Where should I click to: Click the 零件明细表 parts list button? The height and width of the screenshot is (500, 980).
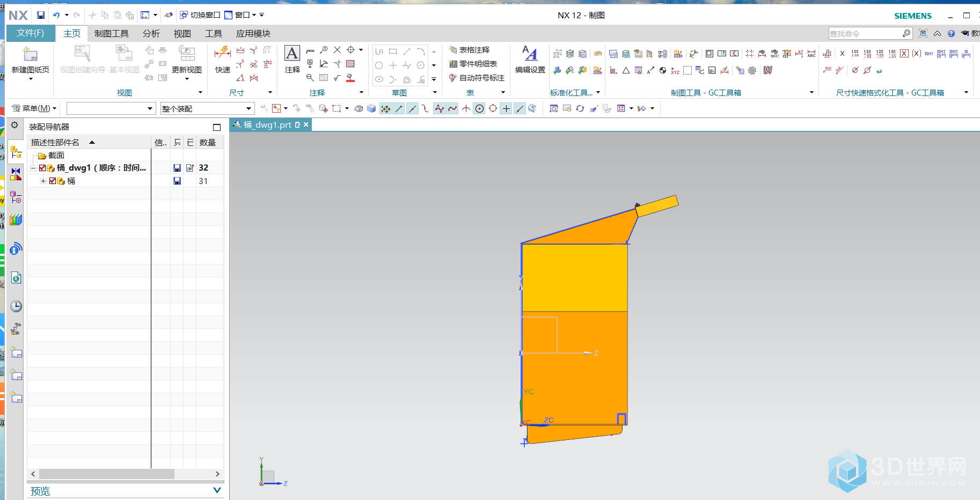pyautogui.click(x=473, y=64)
